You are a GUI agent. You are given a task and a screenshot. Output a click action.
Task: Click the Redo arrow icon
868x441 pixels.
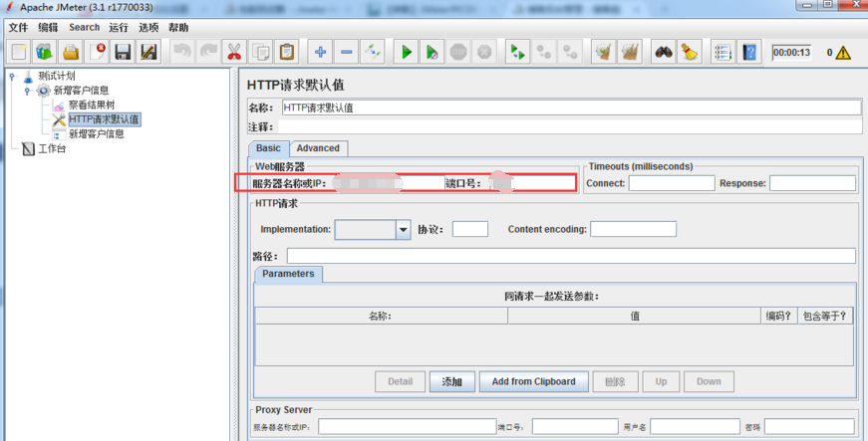pyautogui.click(x=207, y=53)
